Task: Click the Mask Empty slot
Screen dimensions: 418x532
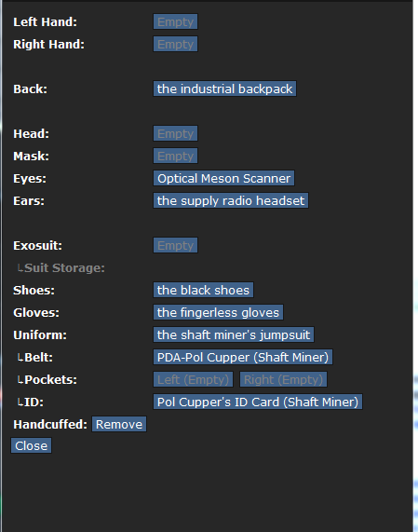Action: click(x=175, y=157)
